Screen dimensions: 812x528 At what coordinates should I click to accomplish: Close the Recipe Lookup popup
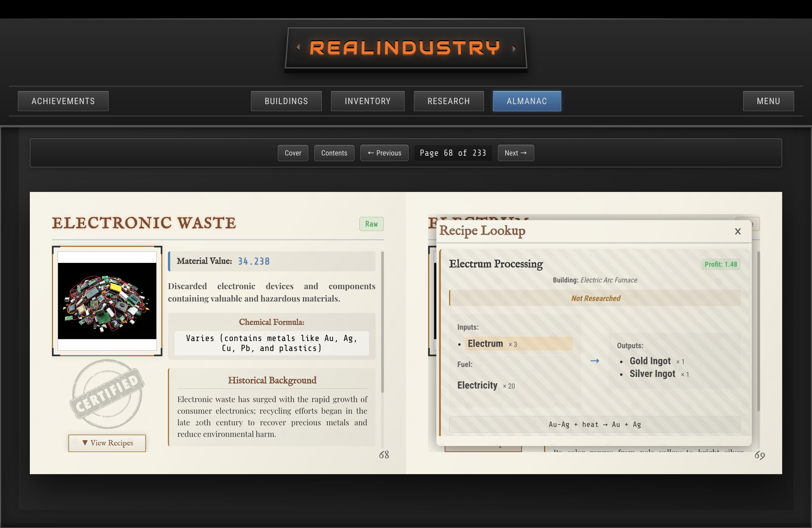tap(738, 231)
